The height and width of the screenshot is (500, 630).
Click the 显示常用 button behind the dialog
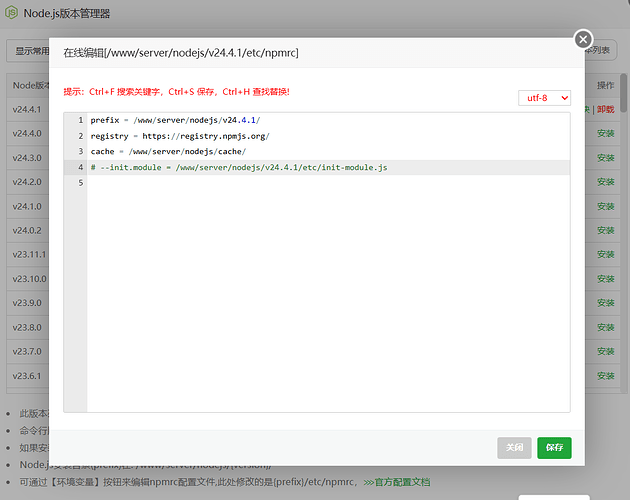click(27, 51)
